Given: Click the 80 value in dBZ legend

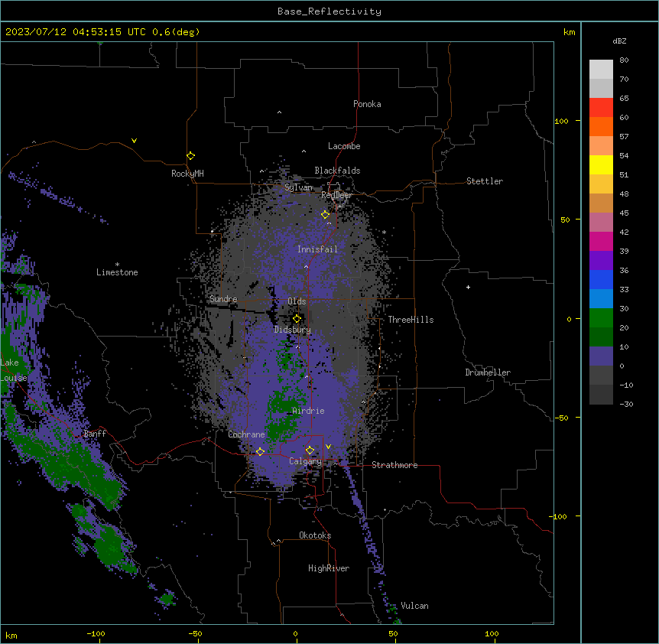Looking at the screenshot, I should tap(624, 60).
